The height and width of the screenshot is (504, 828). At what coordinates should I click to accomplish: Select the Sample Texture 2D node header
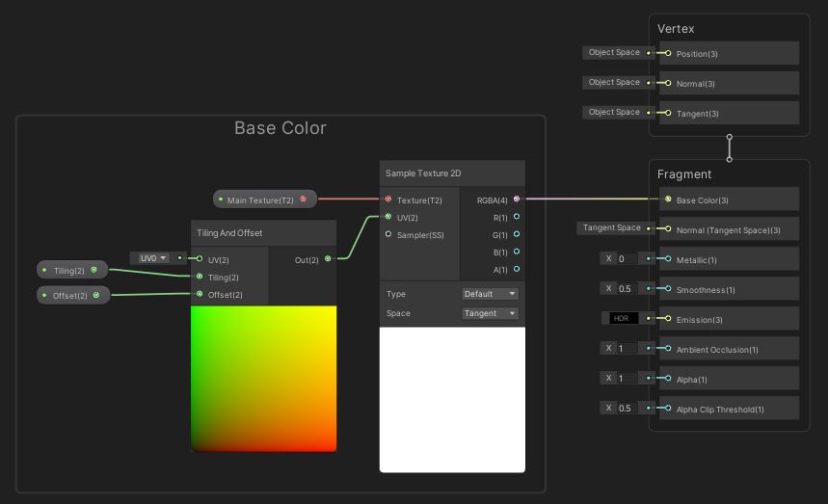(452, 173)
